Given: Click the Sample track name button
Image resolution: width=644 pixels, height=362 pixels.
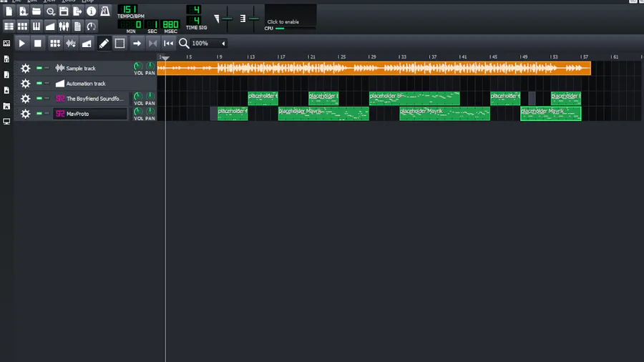Looking at the screenshot, I should [90, 68].
